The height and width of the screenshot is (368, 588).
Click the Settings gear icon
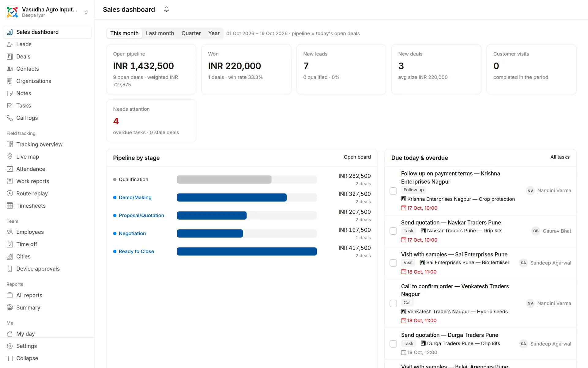pyautogui.click(x=10, y=346)
